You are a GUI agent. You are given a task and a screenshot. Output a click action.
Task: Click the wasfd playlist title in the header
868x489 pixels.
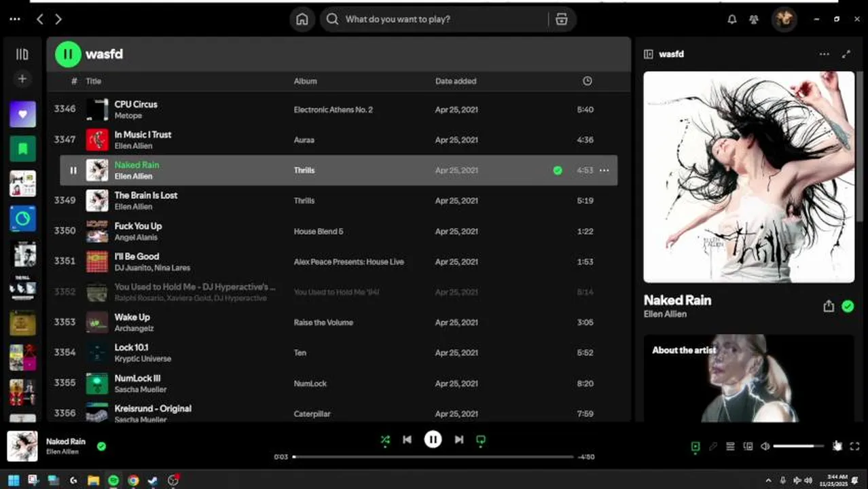pyautogui.click(x=104, y=54)
